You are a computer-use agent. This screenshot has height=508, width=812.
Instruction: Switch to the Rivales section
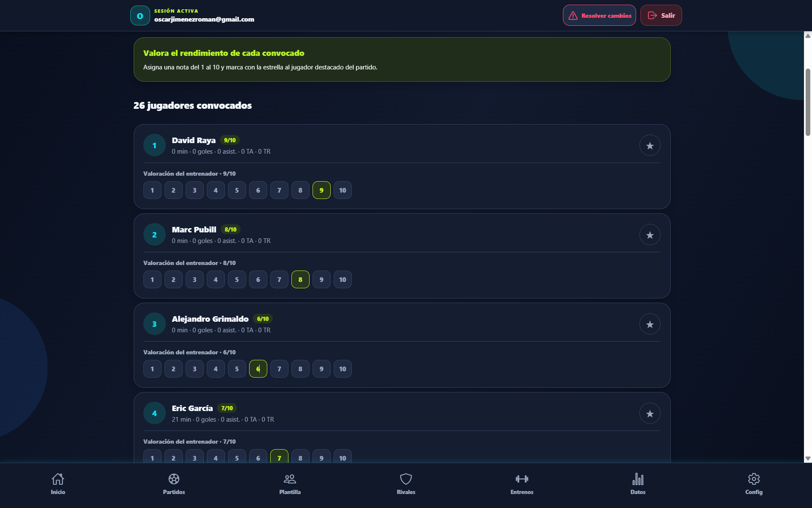pos(406,484)
